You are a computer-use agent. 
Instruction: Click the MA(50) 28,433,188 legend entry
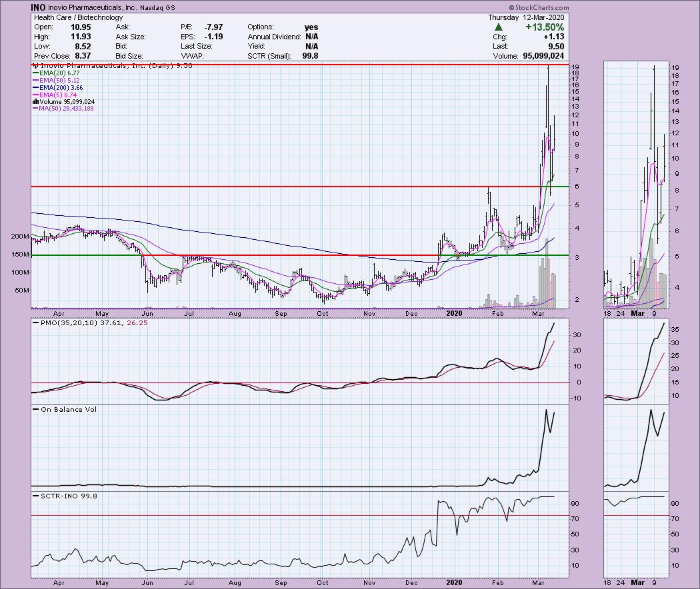63,109
